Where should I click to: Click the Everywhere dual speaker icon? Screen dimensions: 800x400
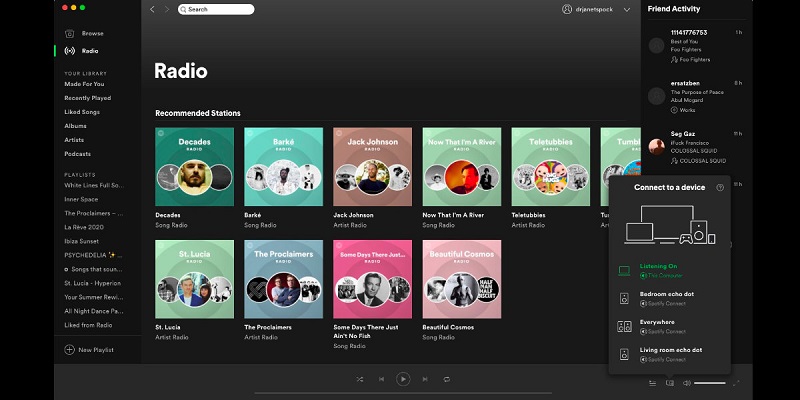pos(624,327)
